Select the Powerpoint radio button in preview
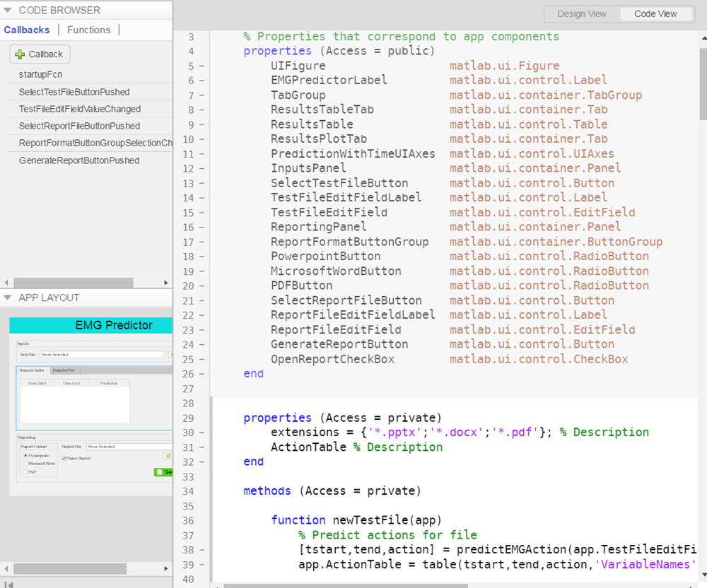This screenshot has height=588, width=707. click(26, 456)
